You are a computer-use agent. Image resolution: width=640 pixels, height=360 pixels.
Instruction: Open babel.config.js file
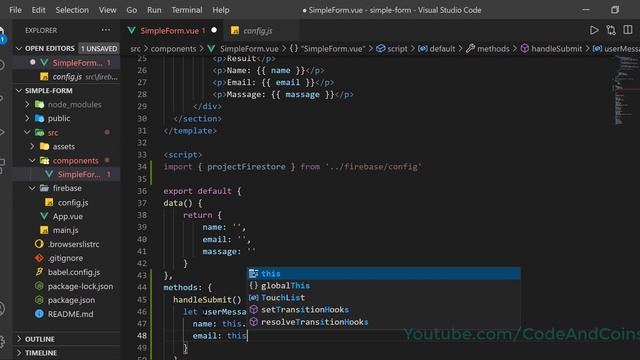point(67,272)
